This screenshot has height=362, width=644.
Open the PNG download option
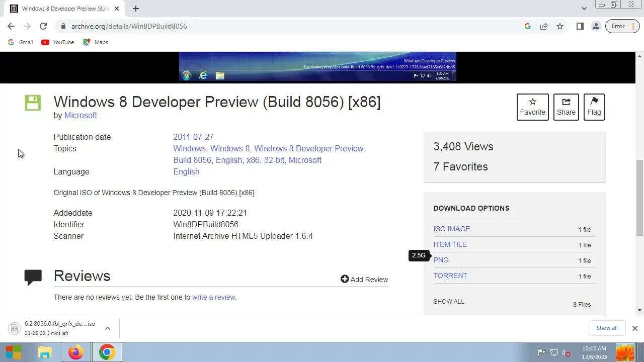(x=441, y=260)
